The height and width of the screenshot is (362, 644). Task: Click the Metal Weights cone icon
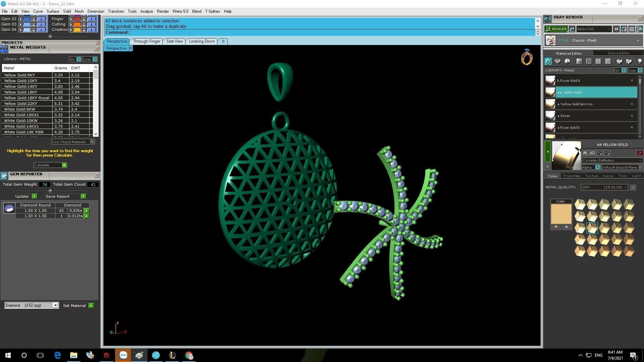4,49
